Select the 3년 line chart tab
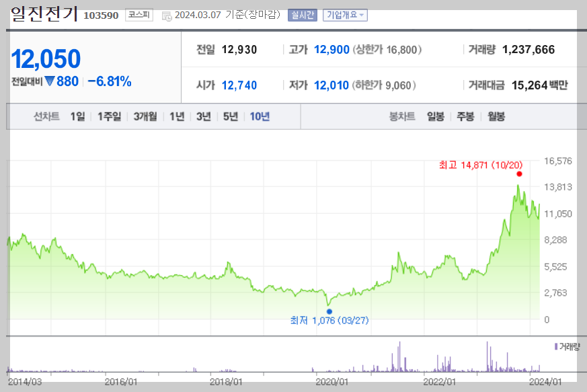Image resolution: width=587 pixels, height=392 pixels. [204, 116]
